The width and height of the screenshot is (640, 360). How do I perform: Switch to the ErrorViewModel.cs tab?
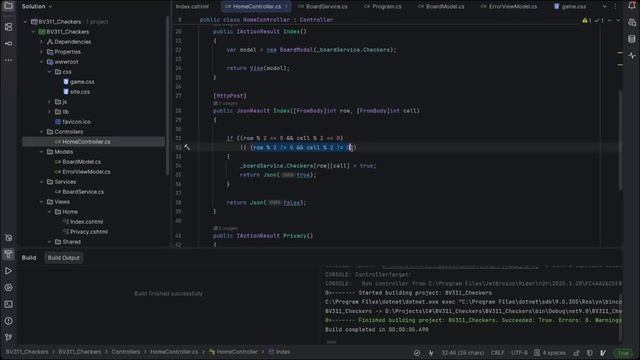click(x=510, y=7)
